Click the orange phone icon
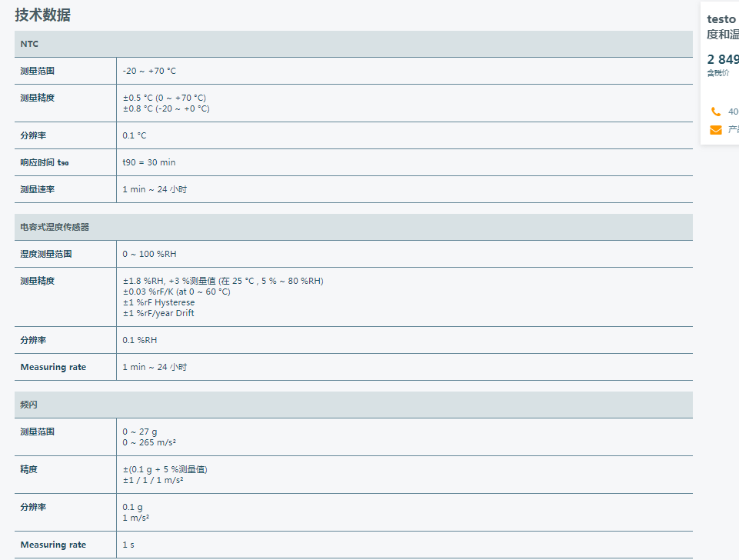Screen dimensions: 739x560 pos(715,112)
